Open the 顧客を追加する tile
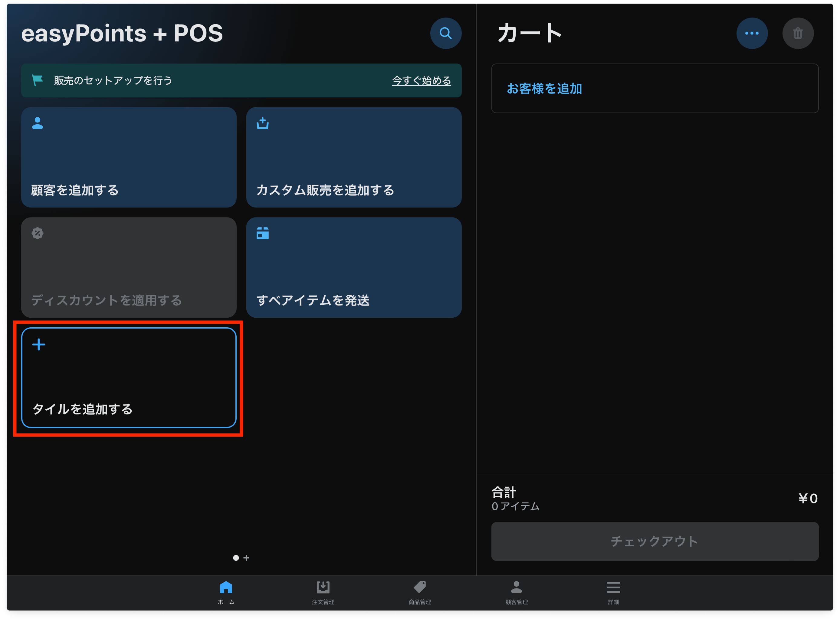 (x=129, y=157)
